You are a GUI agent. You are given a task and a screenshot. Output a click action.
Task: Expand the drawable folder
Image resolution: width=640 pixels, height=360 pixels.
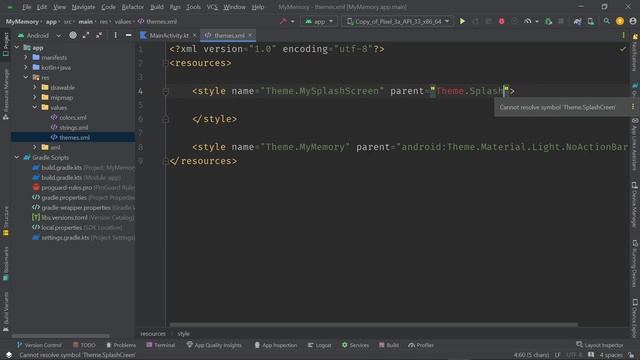[x=35, y=87]
